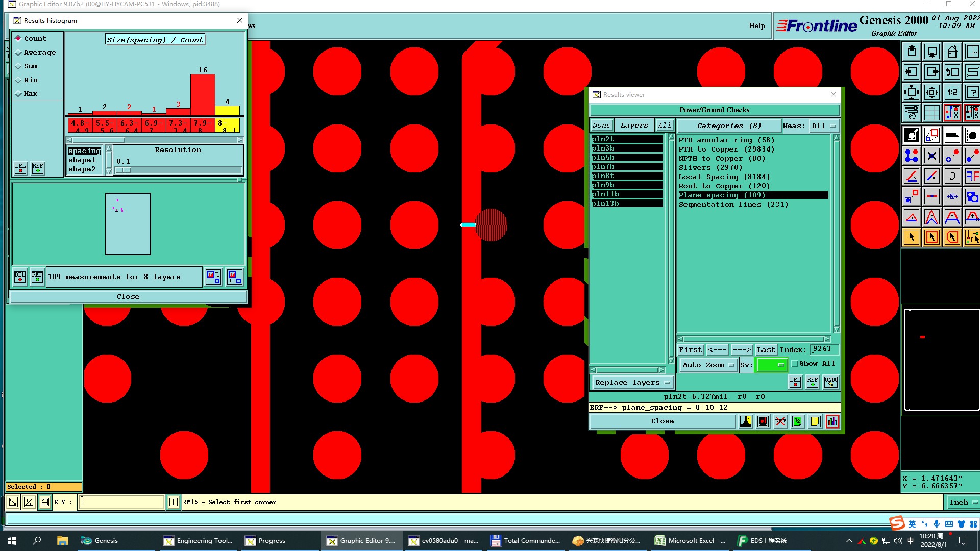This screenshot has height=551, width=980.
Task: Select Slivers (2970) category
Action: tap(710, 168)
